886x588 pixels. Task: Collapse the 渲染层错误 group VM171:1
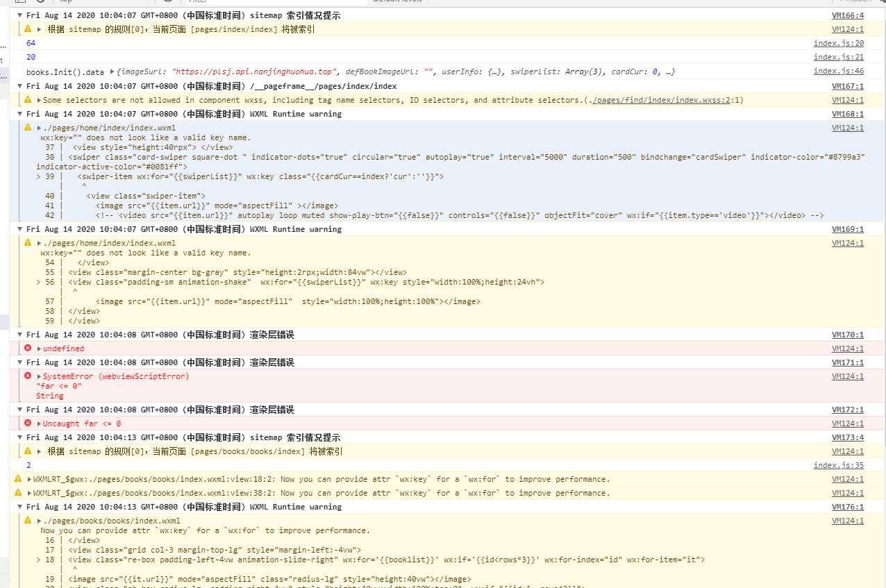click(20, 362)
